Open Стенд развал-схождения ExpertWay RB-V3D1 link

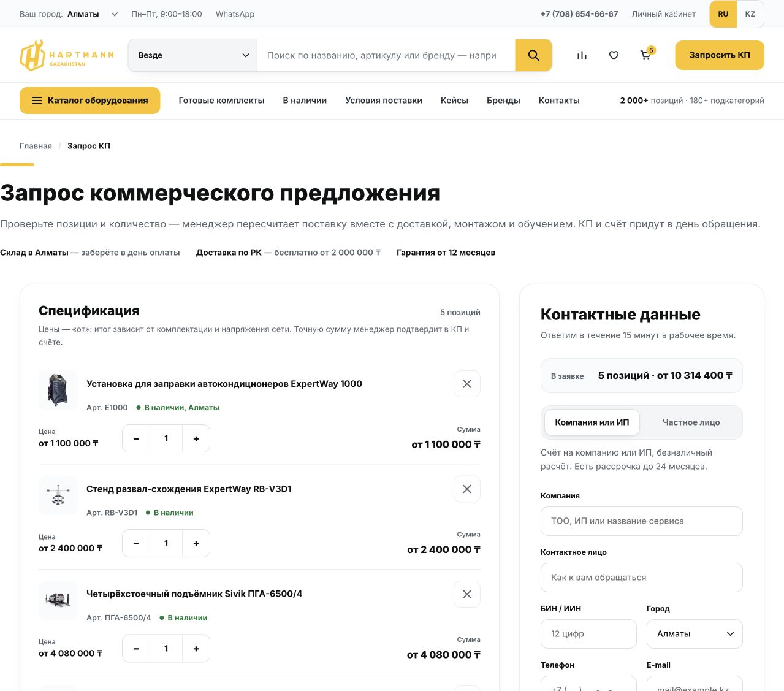tap(189, 489)
